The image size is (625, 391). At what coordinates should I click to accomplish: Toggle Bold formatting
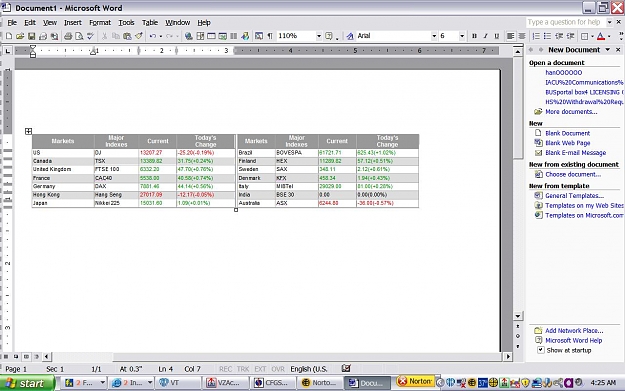click(474, 36)
